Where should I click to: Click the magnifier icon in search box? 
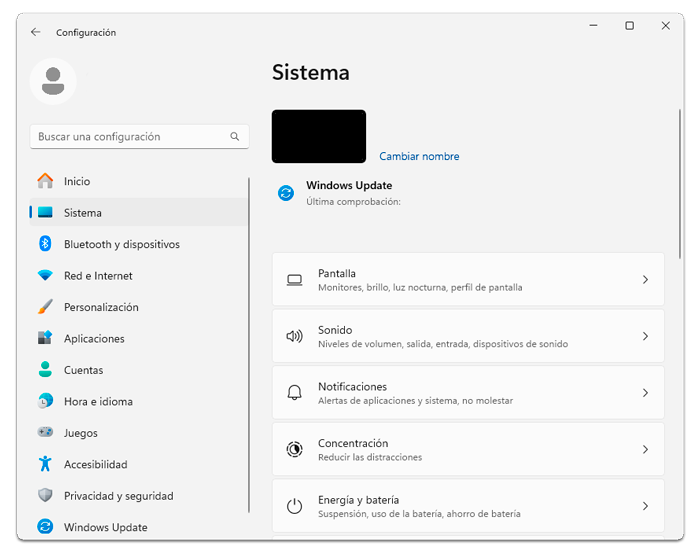coord(235,137)
